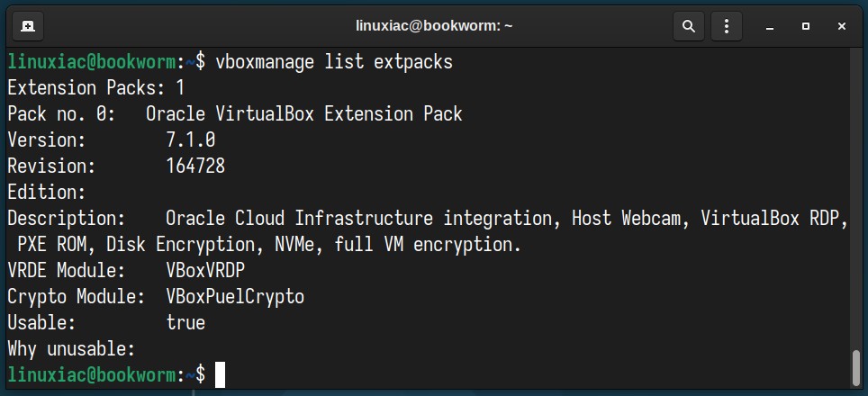Open a new terminal tab icon
868x396 pixels.
click(x=27, y=25)
